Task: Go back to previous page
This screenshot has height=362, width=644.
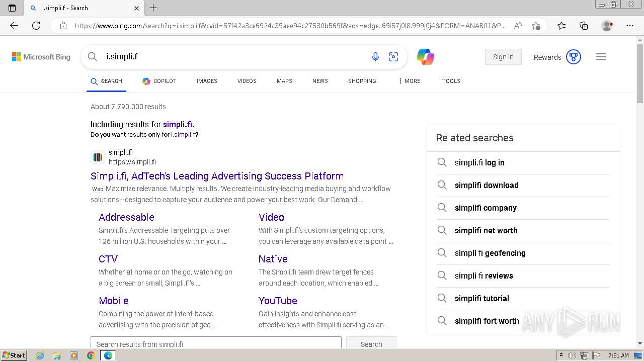Action: click(x=14, y=26)
